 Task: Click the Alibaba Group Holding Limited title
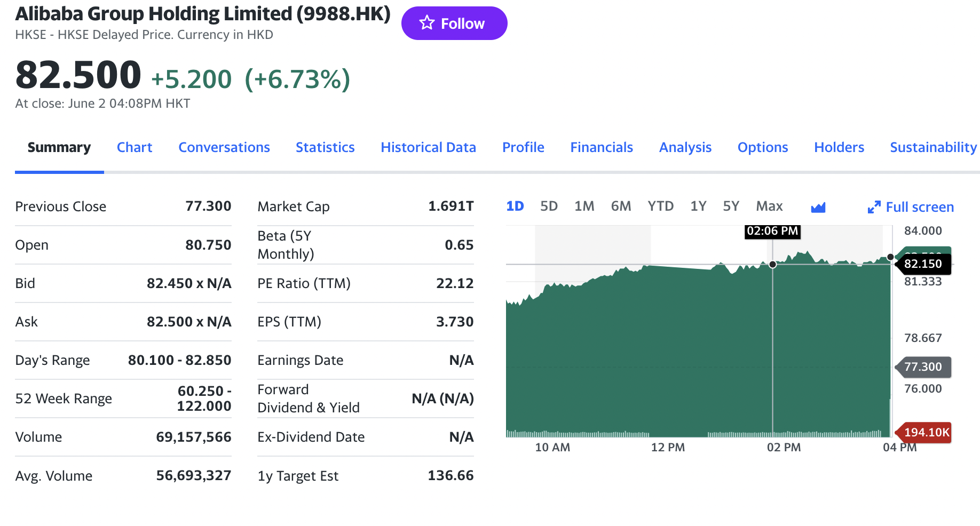[x=203, y=14]
